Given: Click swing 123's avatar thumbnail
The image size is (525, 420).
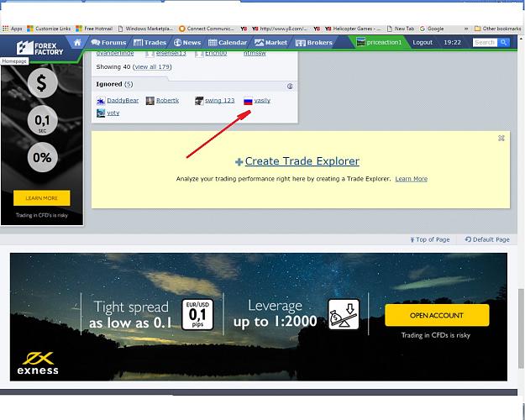Looking at the screenshot, I should (199, 101).
